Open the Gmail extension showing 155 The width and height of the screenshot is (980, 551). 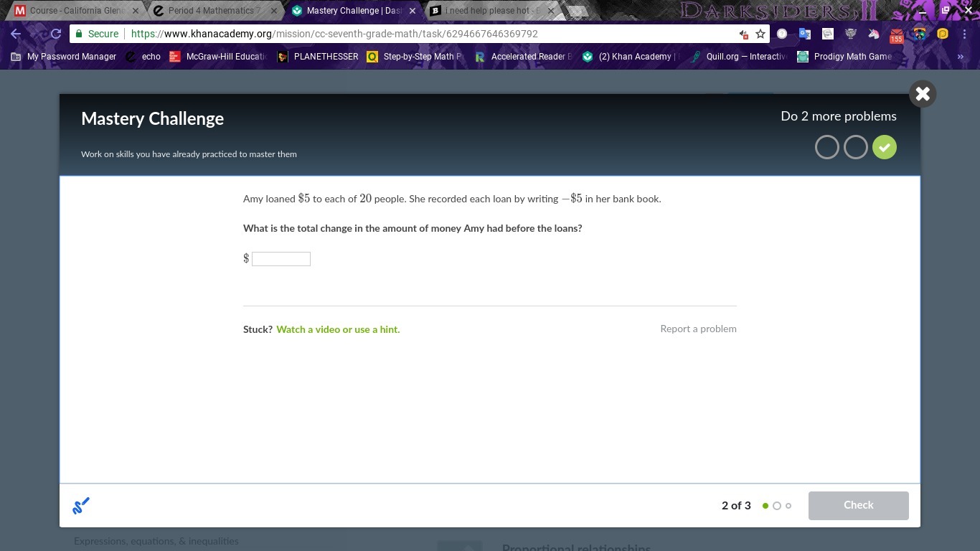click(x=896, y=34)
